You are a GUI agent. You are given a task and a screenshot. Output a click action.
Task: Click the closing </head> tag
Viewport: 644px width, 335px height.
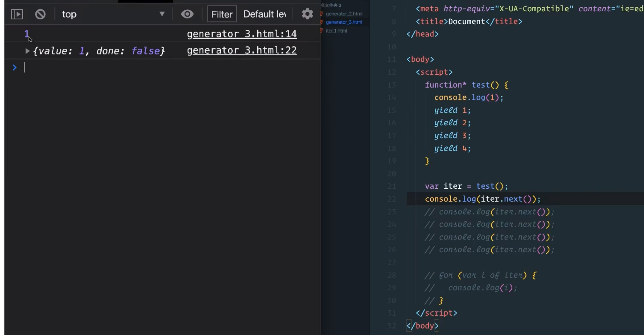click(x=423, y=34)
